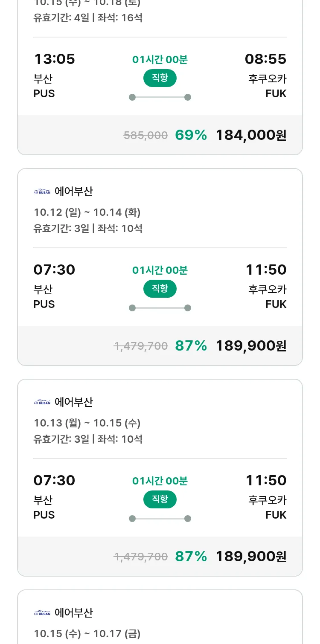The image size is (320, 644).
Task: Tap the Air Busan logo on the 10.12–10.14 flight
Action: [42, 192]
